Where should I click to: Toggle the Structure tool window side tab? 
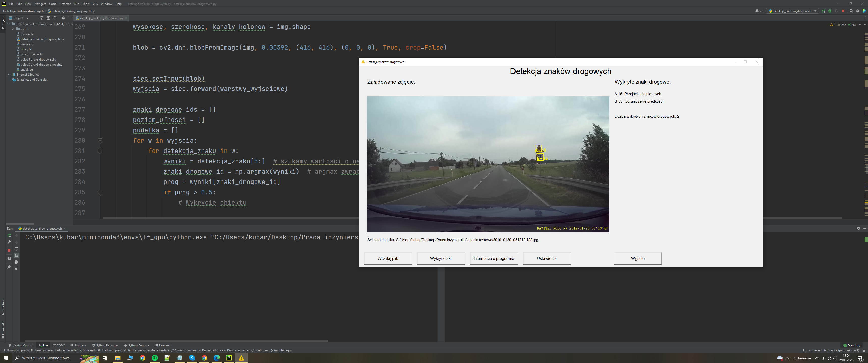coord(3,308)
